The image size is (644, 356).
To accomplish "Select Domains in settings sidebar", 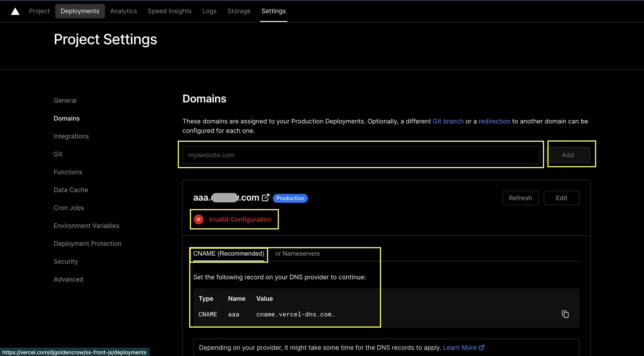I will 66,118.
